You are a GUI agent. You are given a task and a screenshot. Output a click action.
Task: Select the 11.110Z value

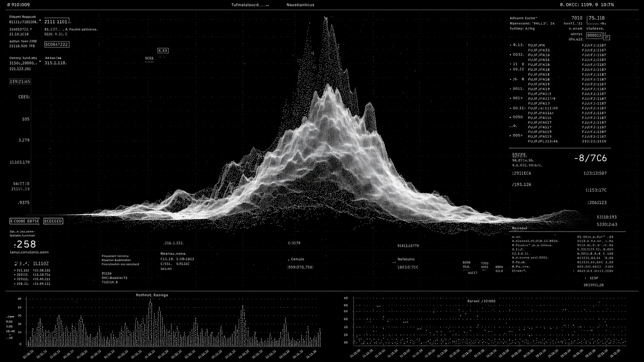(x=41, y=264)
